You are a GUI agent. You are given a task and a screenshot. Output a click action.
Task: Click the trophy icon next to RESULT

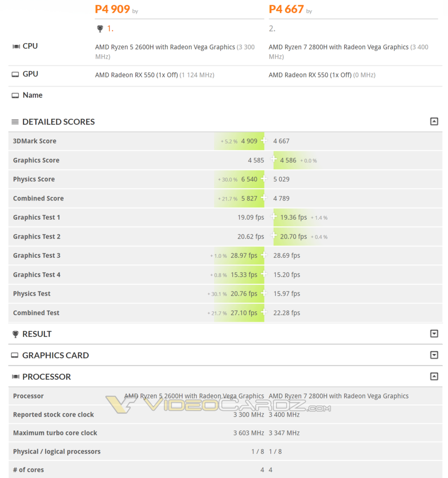click(x=14, y=334)
